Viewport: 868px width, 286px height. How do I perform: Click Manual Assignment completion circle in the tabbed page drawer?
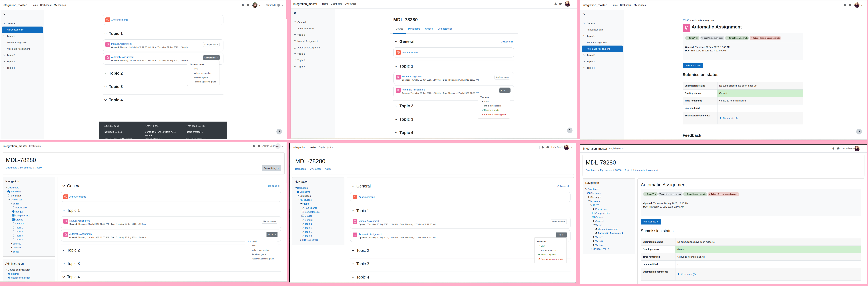click(x=295, y=41)
